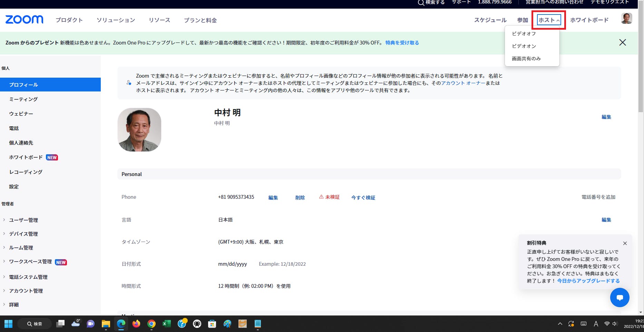Choose 画面共有のみ from the host menu
Image resolution: width=644 pixels, height=332 pixels.
526,59
